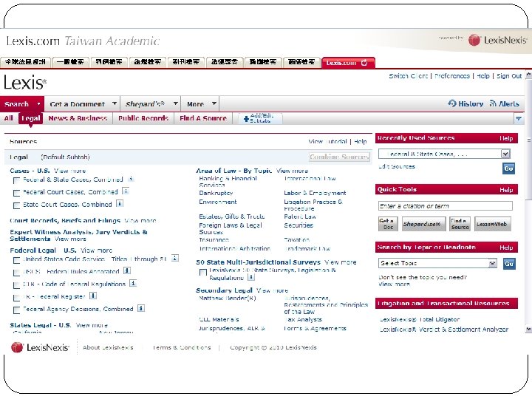Open Get a Document dropdown arrow
532x399 pixels.
point(115,103)
